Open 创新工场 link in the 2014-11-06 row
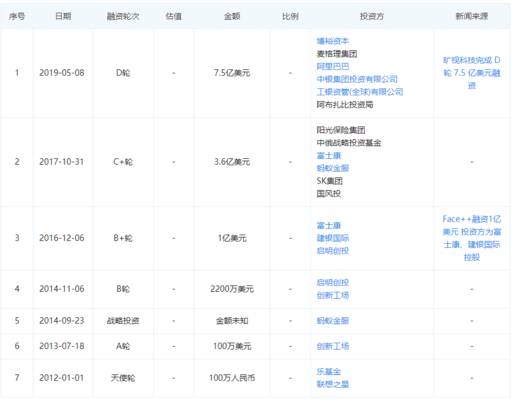 click(x=332, y=295)
